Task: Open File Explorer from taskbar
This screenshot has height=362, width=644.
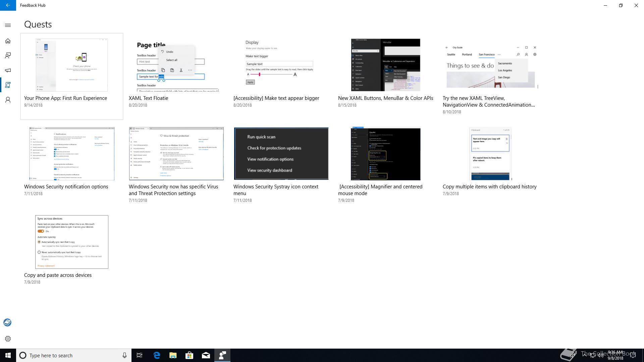Action: click(173, 355)
